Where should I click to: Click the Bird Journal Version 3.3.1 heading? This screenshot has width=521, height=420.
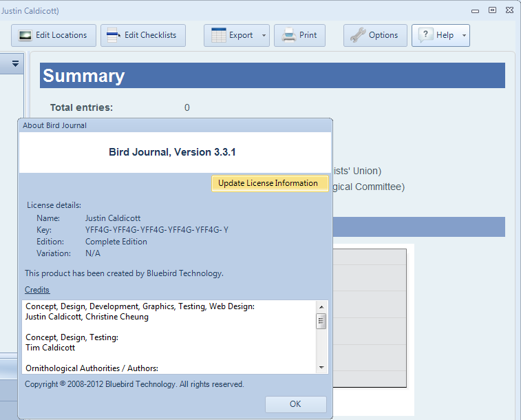pos(172,152)
